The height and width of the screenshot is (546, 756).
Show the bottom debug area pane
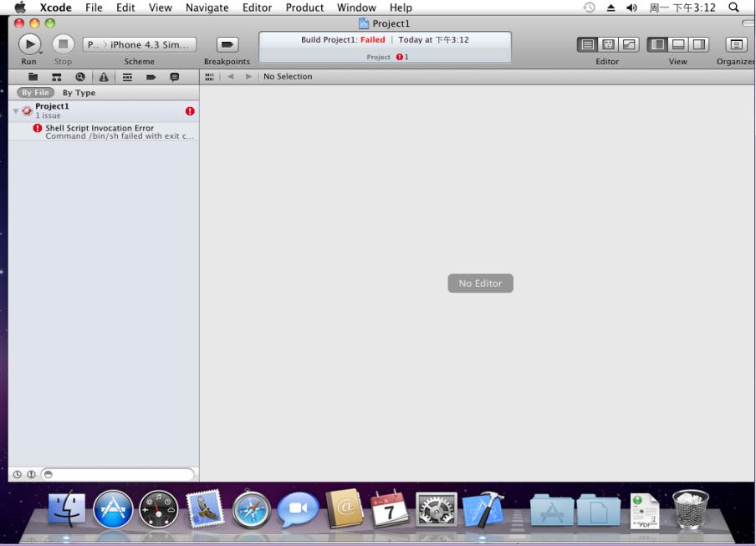(x=678, y=45)
